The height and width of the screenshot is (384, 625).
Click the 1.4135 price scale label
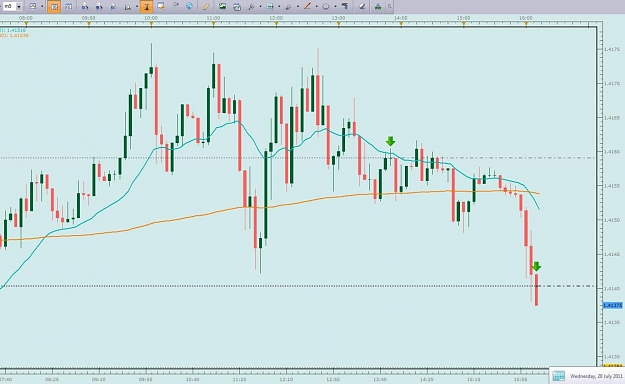click(x=612, y=323)
